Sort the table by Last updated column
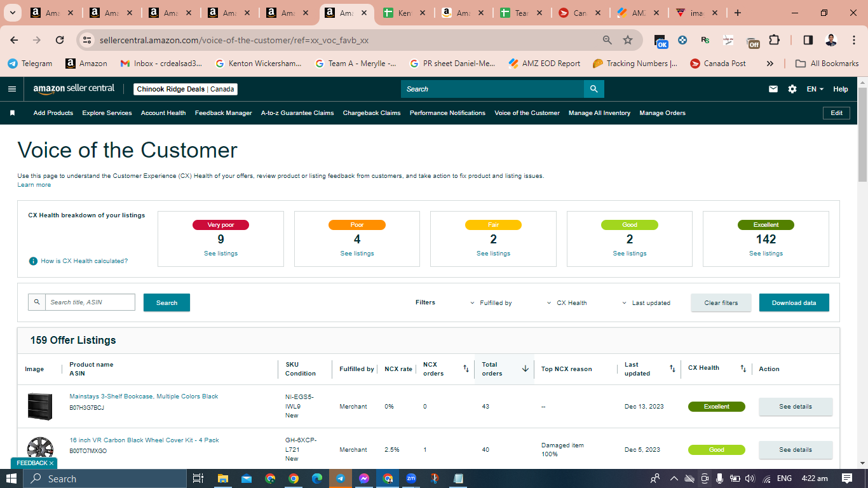The image size is (868, 488). 672,369
